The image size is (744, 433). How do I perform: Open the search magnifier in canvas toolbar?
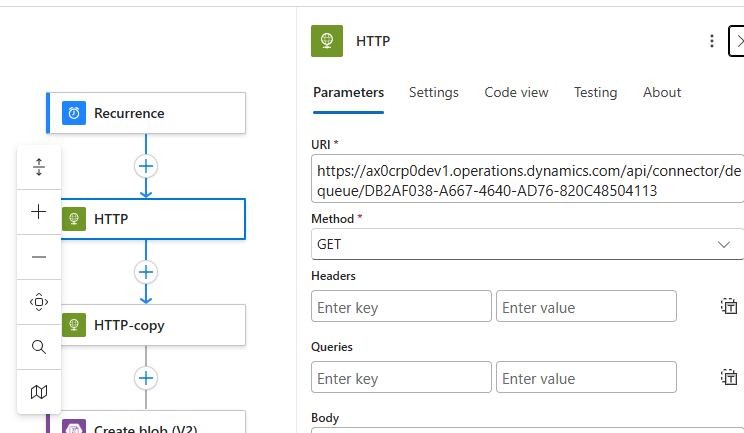click(39, 347)
